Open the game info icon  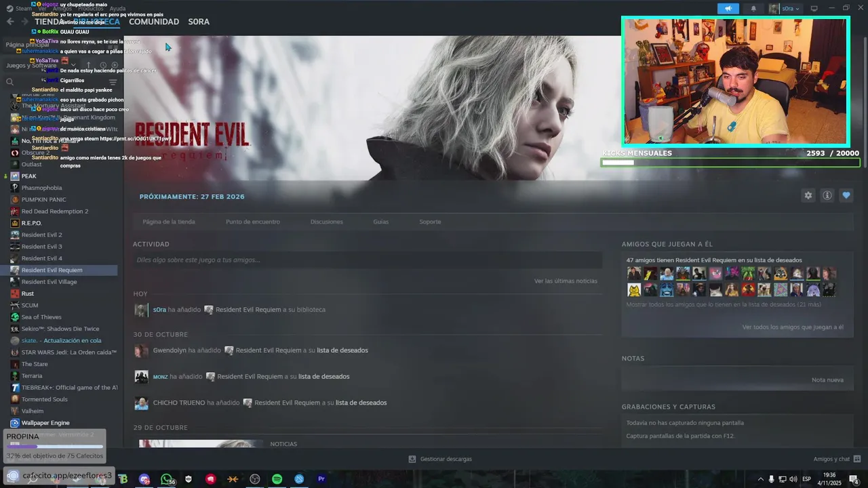click(827, 195)
